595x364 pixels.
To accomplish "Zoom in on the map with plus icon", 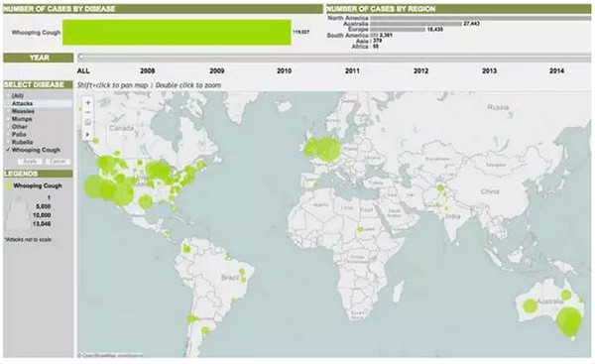I will coord(88,102).
